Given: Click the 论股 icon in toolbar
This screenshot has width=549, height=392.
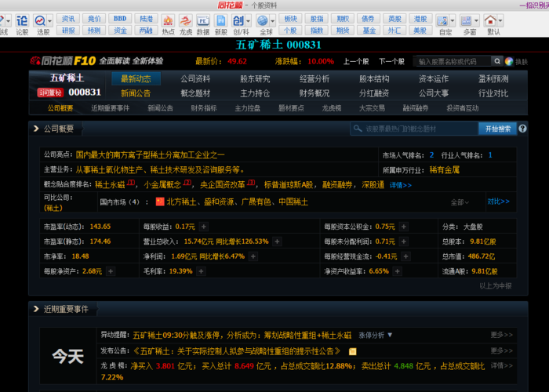Looking at the screenshot, I should (x=22, y=22).
